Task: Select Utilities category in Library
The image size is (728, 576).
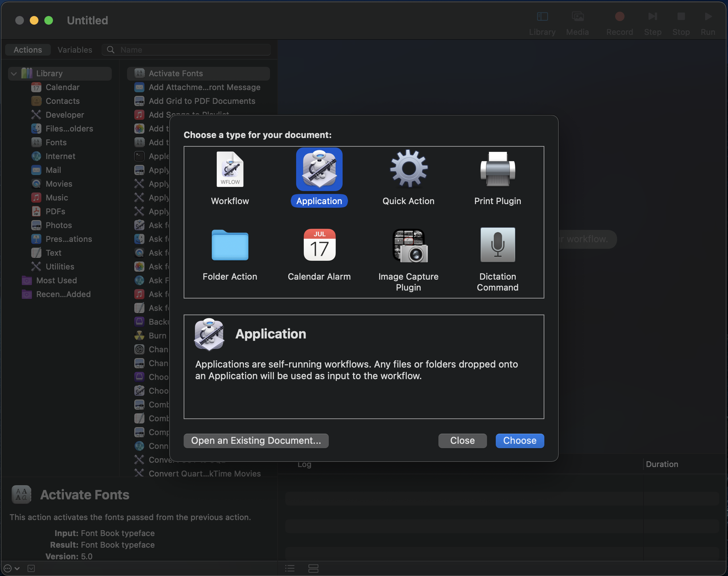Action: click(x=60, y=267)
